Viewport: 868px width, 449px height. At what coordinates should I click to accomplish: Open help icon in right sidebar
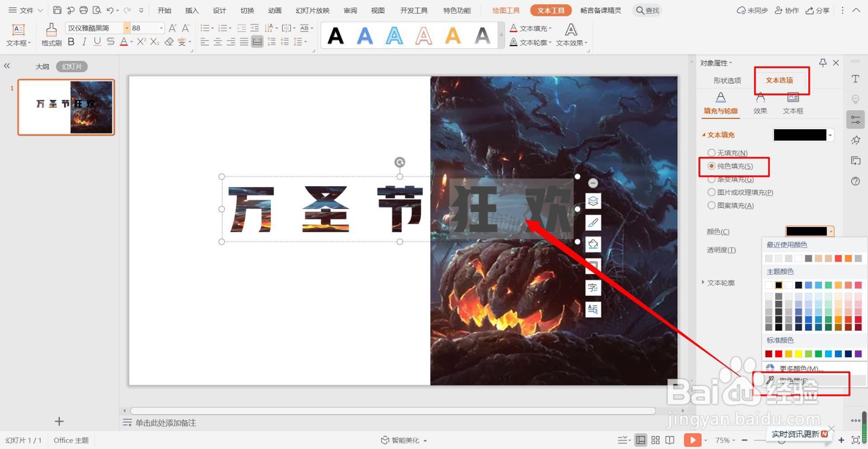(856, 181)
